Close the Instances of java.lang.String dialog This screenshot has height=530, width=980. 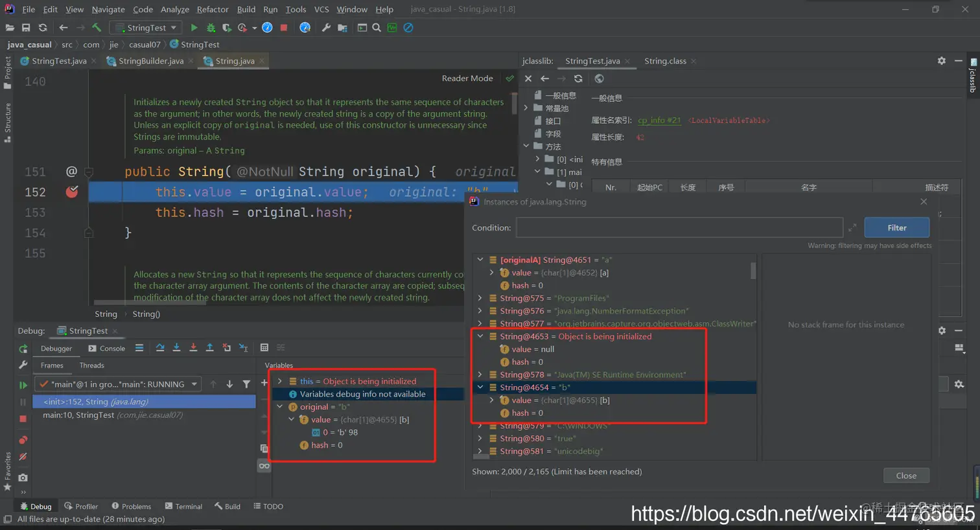click(924, 202)
